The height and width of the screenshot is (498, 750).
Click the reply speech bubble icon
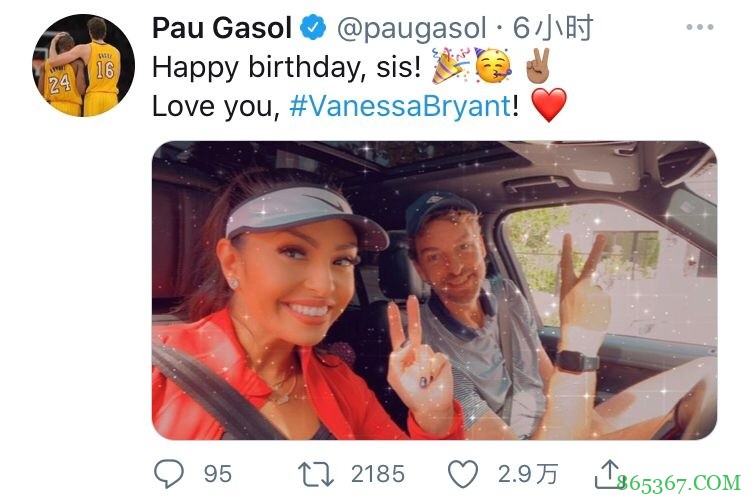click(x=169, y=473)
